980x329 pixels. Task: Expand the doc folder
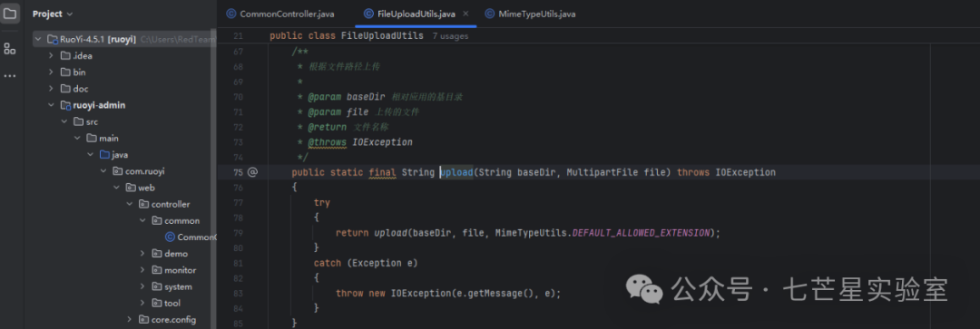point(51,89)
